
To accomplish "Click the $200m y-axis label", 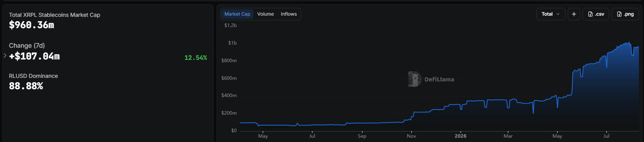I will 229,113.
